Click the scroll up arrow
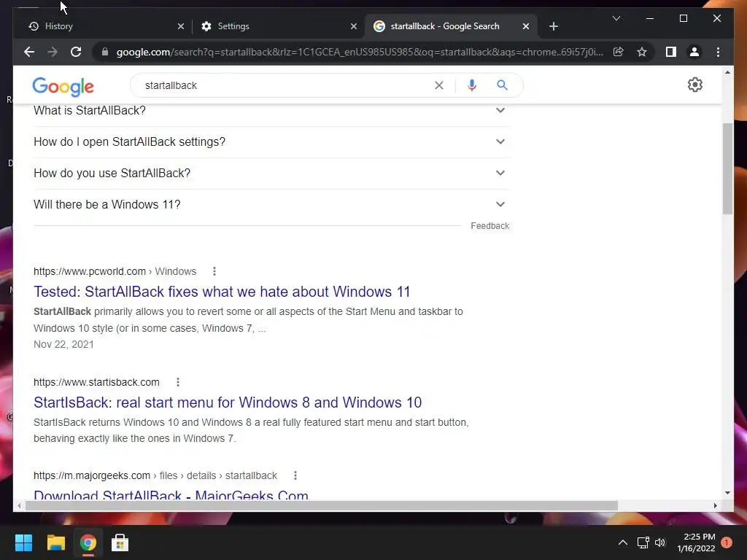 click(727, 72)
